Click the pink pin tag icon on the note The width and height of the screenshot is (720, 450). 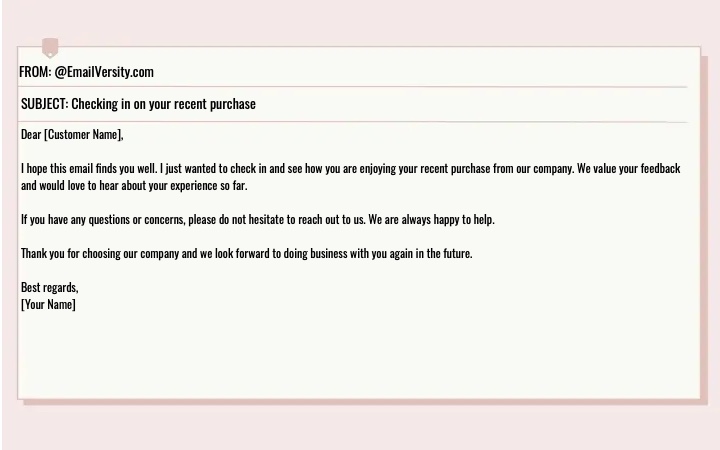click(50, 48)
